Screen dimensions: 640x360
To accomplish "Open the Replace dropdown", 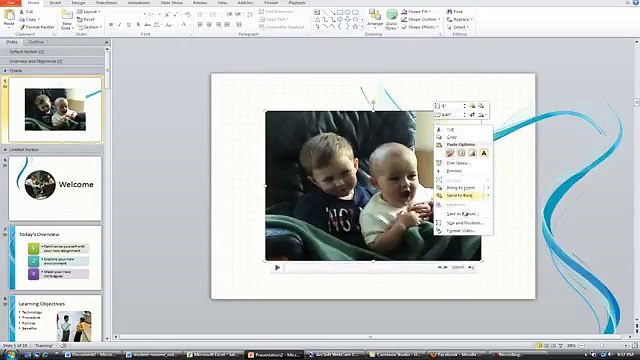I will (460, 19).
